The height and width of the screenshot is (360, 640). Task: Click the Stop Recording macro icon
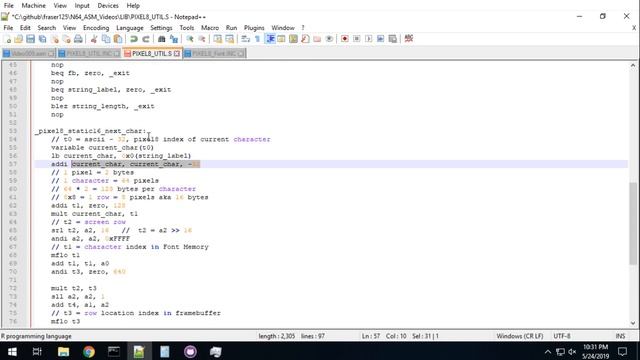point(357,39)
